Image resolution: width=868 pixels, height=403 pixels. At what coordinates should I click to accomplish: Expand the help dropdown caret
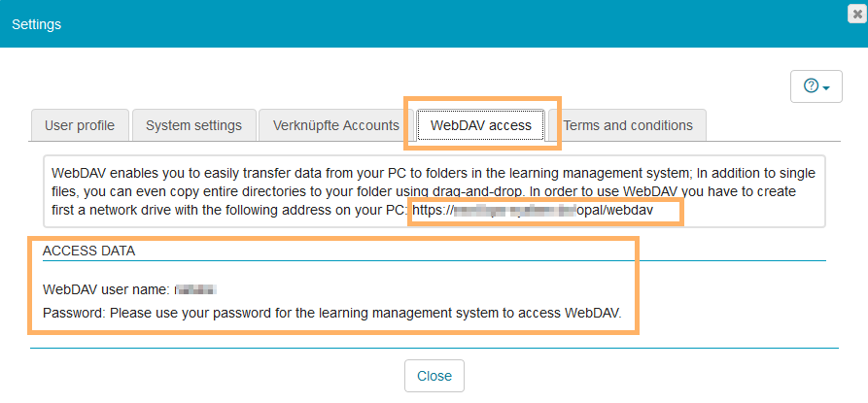[x=826, y=87]
